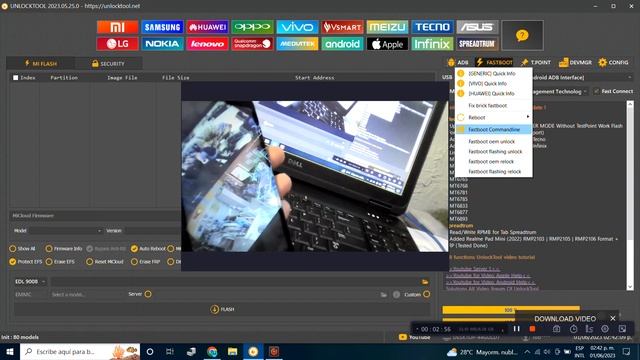Choose Fastboot flashing relock menu item
The height and width of the screenshot is (360, 640).
pyautogui.click(x=493, y=172)
